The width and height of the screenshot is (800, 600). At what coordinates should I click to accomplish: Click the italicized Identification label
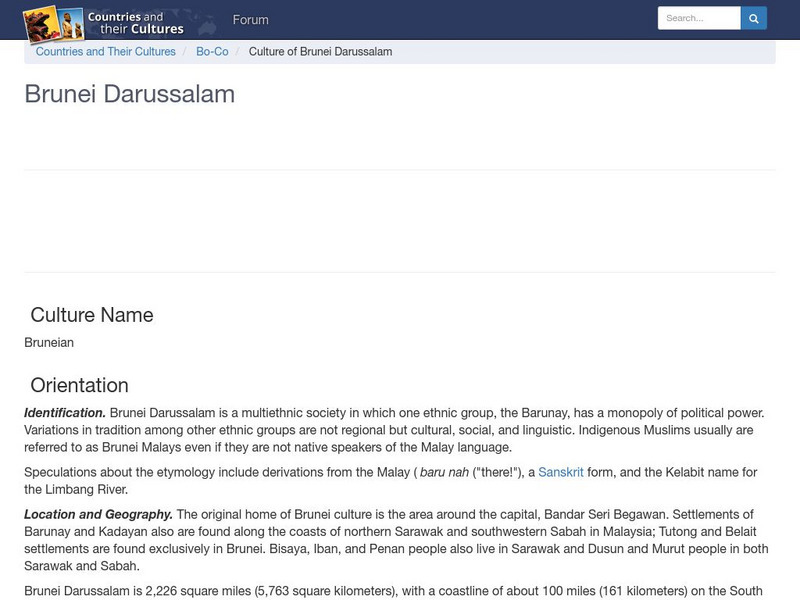pos(64,412)
